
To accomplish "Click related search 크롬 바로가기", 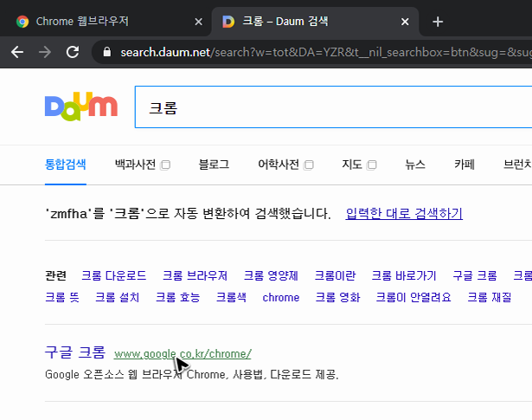I will (404, 275).
